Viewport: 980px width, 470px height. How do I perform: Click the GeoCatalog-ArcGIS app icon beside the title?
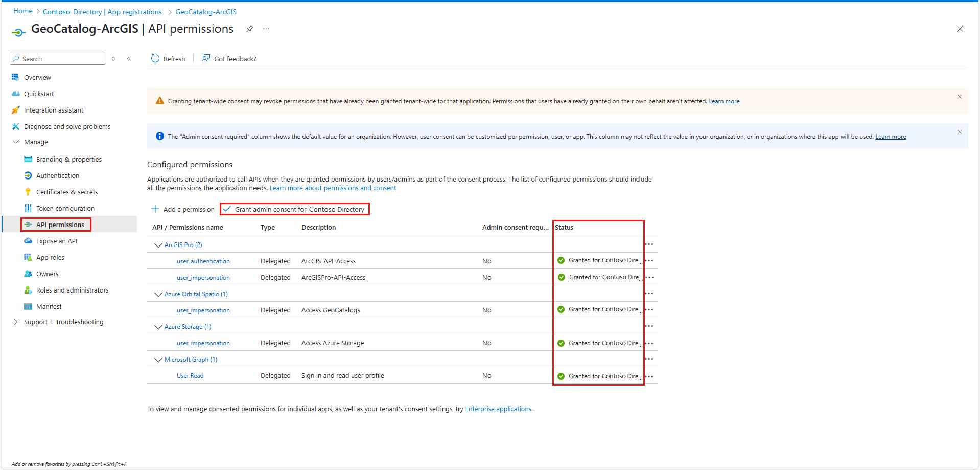(x=18, y=32)
